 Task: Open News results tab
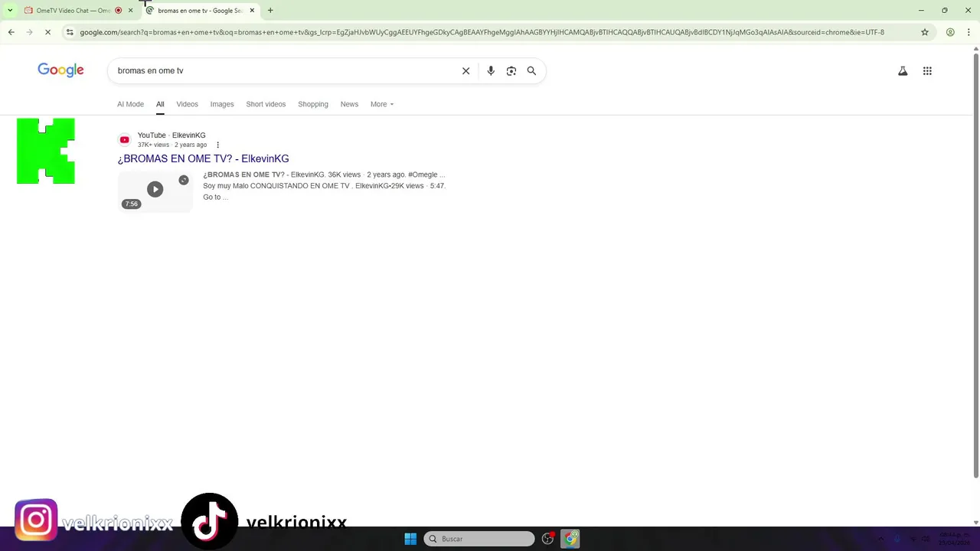[349, 104]
